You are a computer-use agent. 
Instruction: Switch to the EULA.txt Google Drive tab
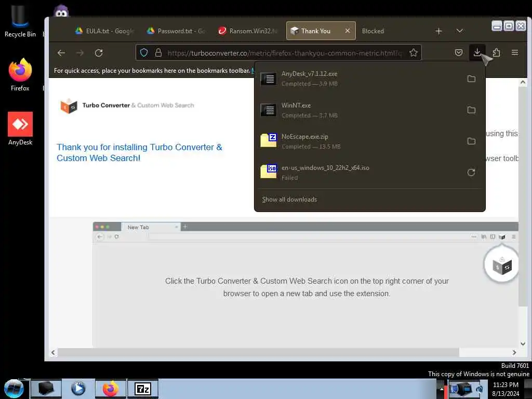[104, 31]
